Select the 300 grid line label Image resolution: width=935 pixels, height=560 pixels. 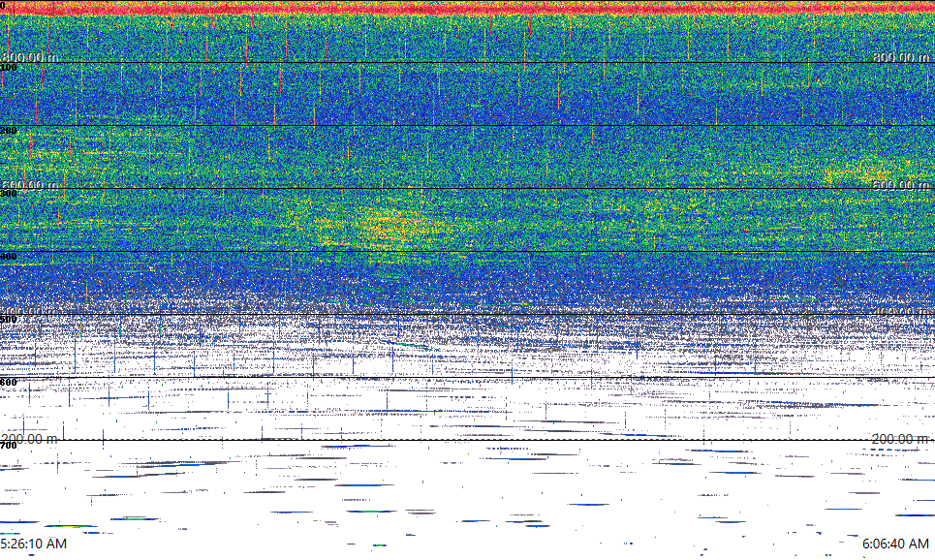(x=9, y=193)
